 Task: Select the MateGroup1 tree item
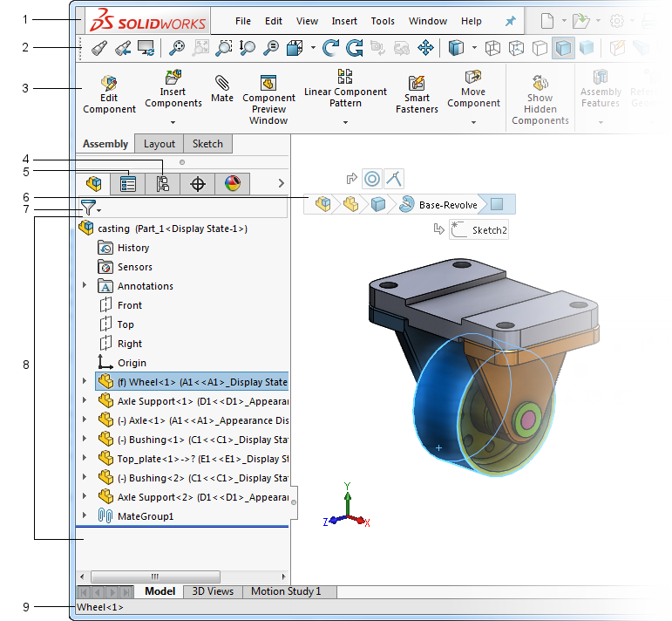(146, 516)
